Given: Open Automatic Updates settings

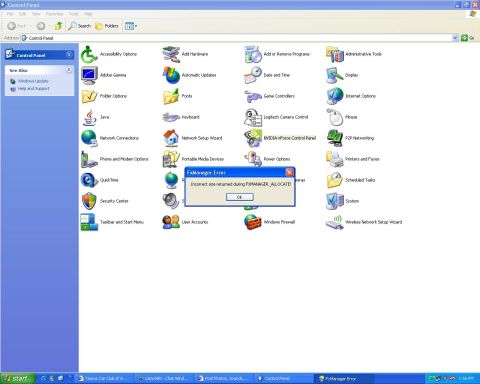Looking at the screenshot, I should pyautogui.click(x=189, y=75).
